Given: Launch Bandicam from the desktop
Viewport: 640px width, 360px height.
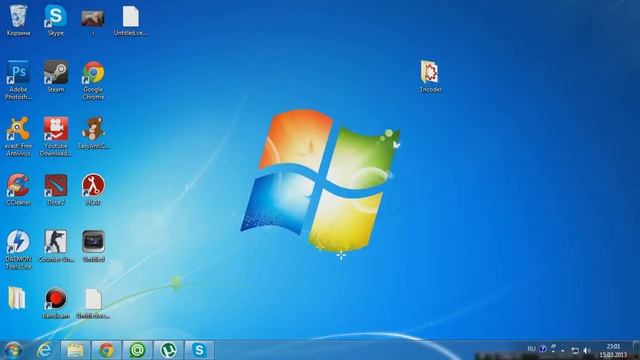Looking at the screenshot, I should click(x=56, y=303).
